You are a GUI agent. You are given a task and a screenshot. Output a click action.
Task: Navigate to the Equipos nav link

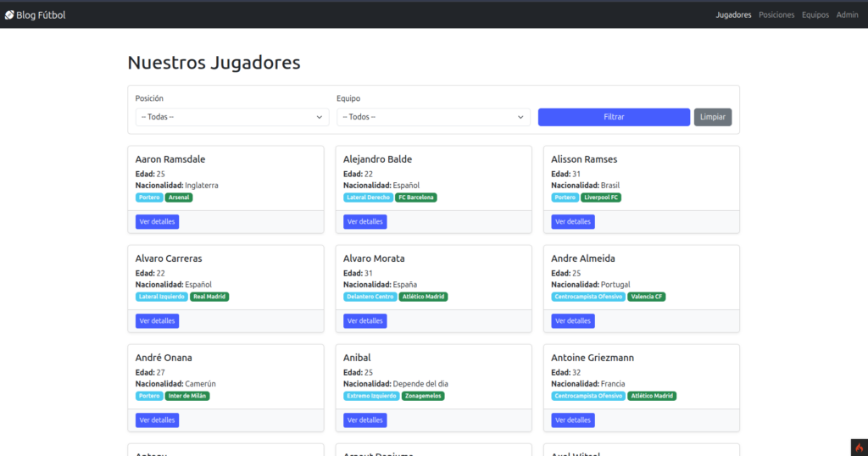(x=815, y=14)
